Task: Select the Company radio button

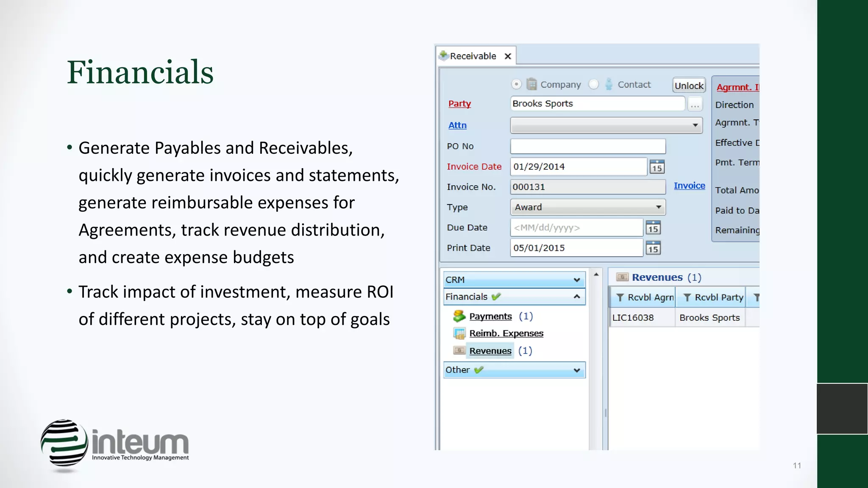Action: pos(516,84)
